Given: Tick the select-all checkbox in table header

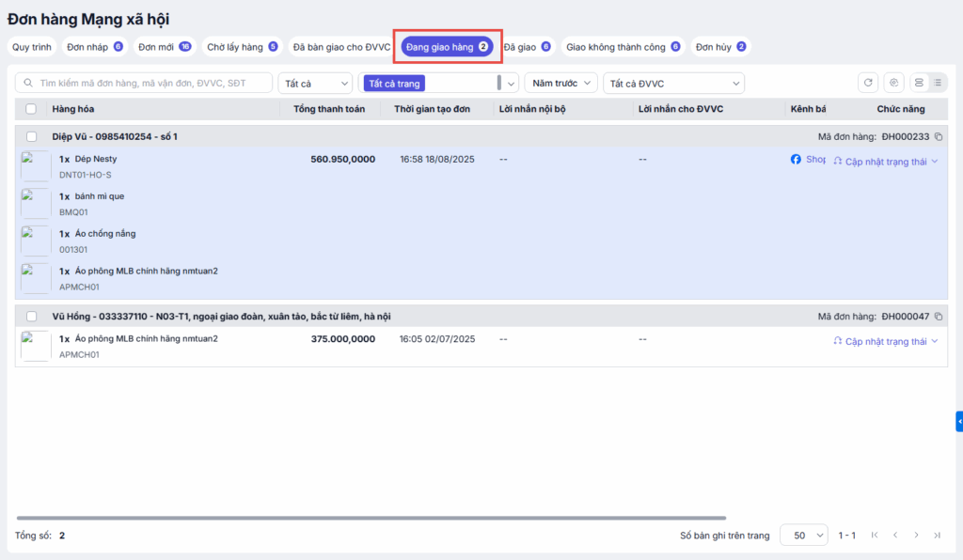Looking at the screenshot, I should click(x=31, y=109).
